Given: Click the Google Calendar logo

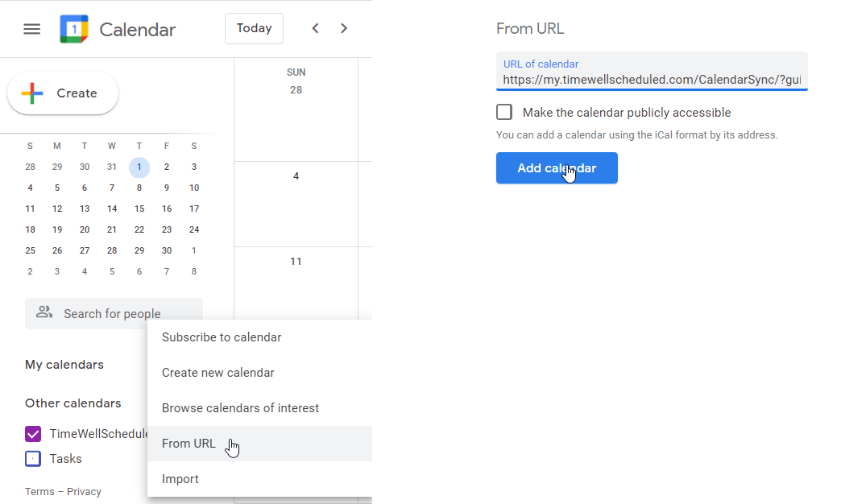Looking at the screenshot, I should pyautogui.click(x=74, y=30).
